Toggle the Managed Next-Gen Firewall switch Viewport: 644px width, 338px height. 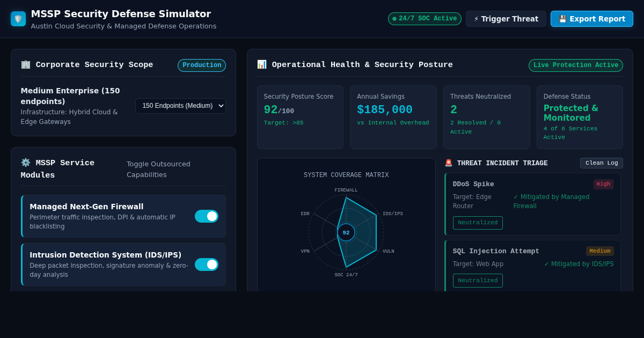point(207,216)
